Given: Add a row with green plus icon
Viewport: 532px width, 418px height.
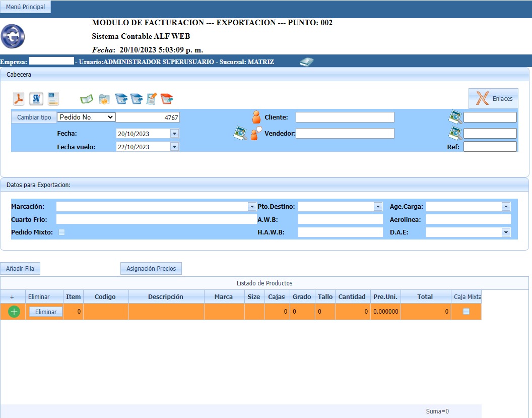Looking at the screenshot, I should click(14, 312).
